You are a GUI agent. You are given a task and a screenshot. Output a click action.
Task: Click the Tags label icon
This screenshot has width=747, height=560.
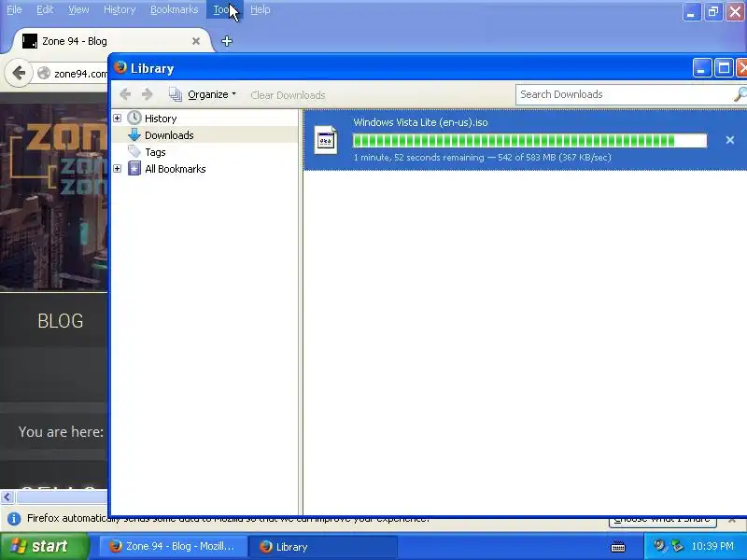tap(134, 151)
